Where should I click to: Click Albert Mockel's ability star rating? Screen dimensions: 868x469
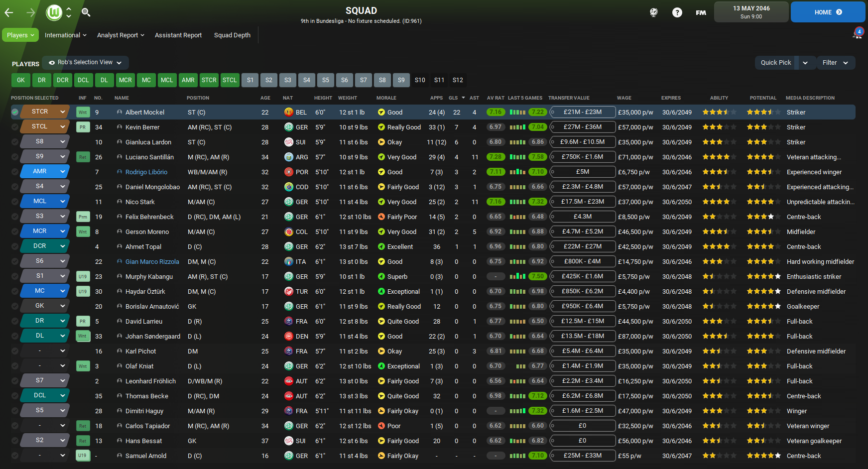pos(719,112)
